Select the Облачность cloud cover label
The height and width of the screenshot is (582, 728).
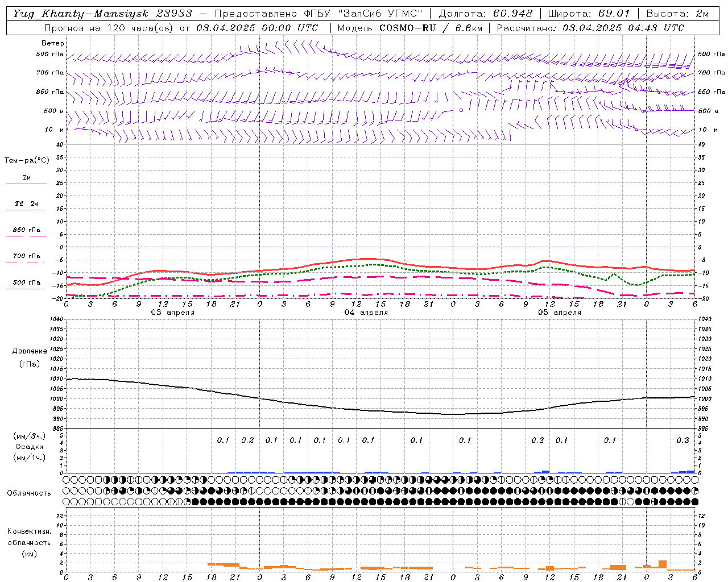coord(29,493)
